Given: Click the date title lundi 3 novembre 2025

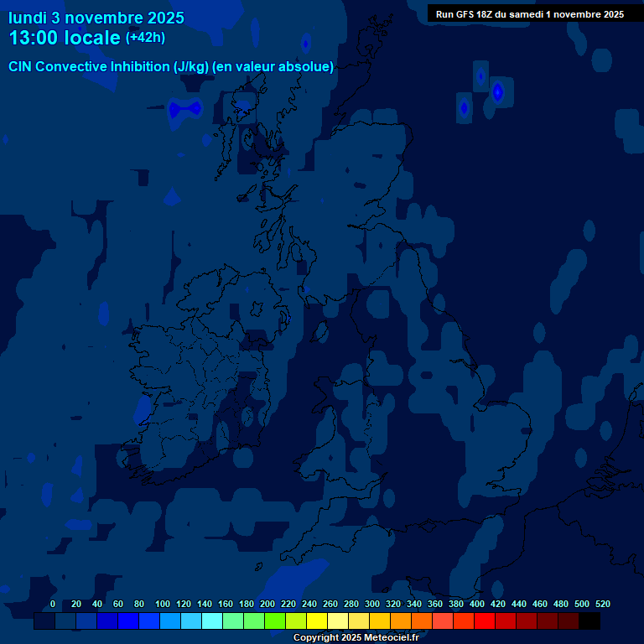Looking at the screenshot, I should tap(96, 18).
